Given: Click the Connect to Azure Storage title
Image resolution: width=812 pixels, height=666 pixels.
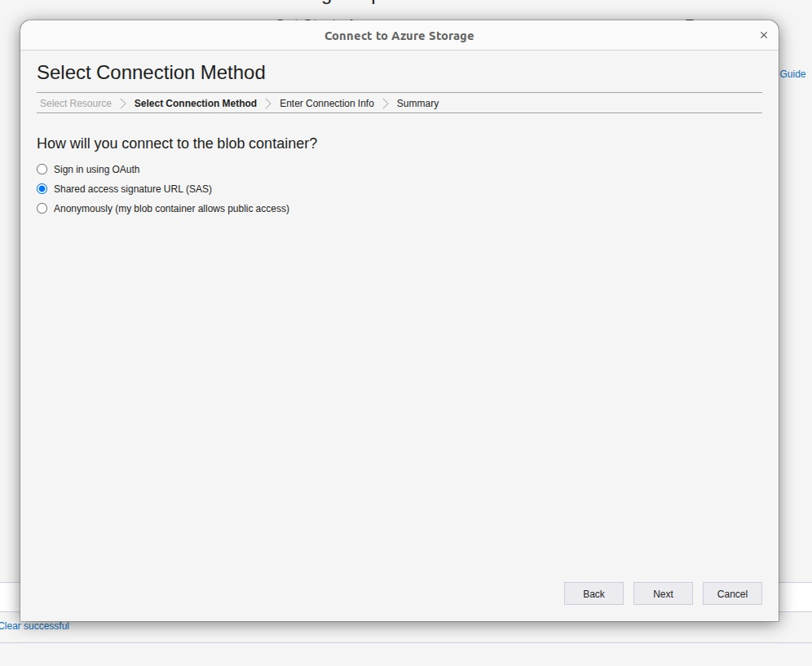Looking at the screenshot, I should point(399,36).
